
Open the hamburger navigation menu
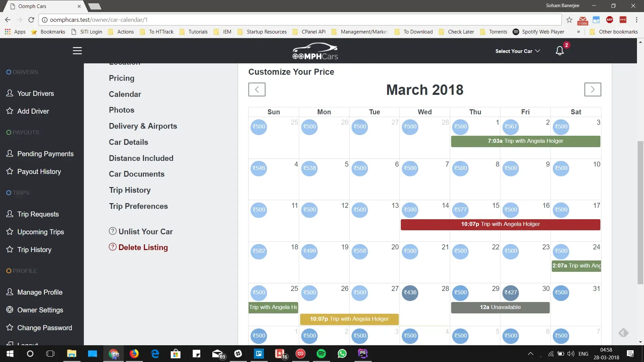[x=77, y=51]
